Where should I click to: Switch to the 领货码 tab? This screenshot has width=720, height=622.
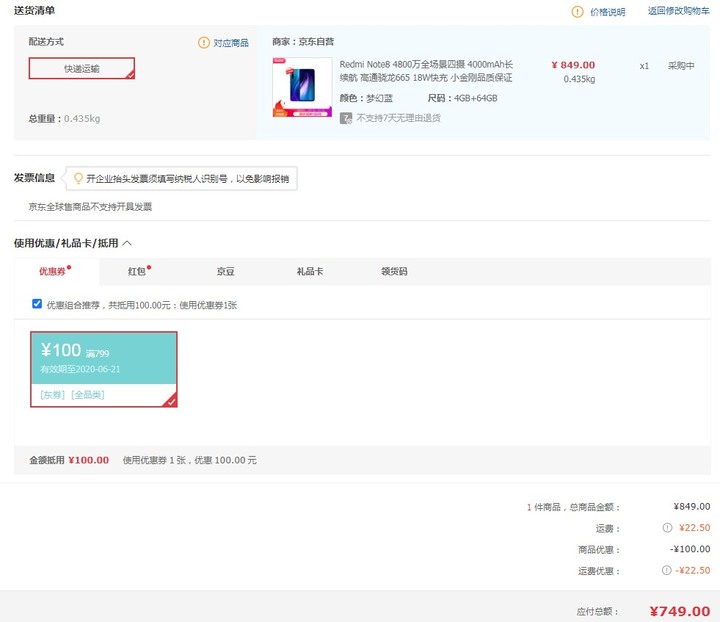[x=394, y=271]
